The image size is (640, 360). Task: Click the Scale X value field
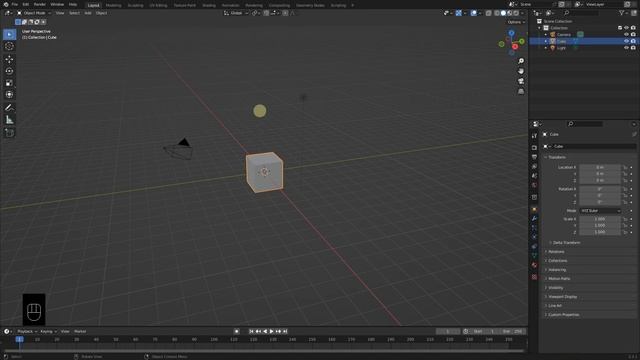click(x=600, y=219)
